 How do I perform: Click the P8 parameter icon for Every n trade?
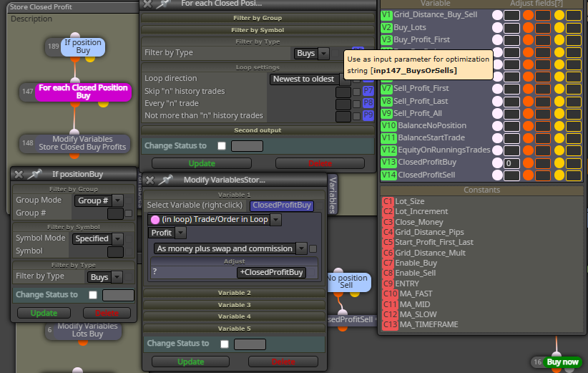(x=368, y=103)
